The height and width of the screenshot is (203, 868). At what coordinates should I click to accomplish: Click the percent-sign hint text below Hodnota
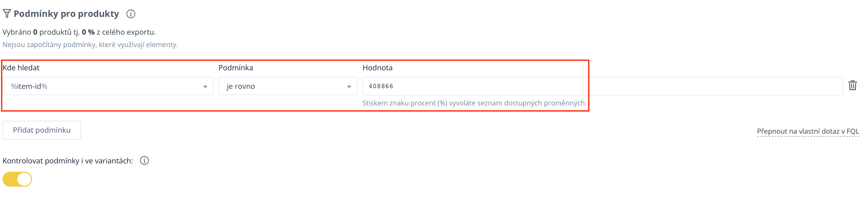pos(474,103)
